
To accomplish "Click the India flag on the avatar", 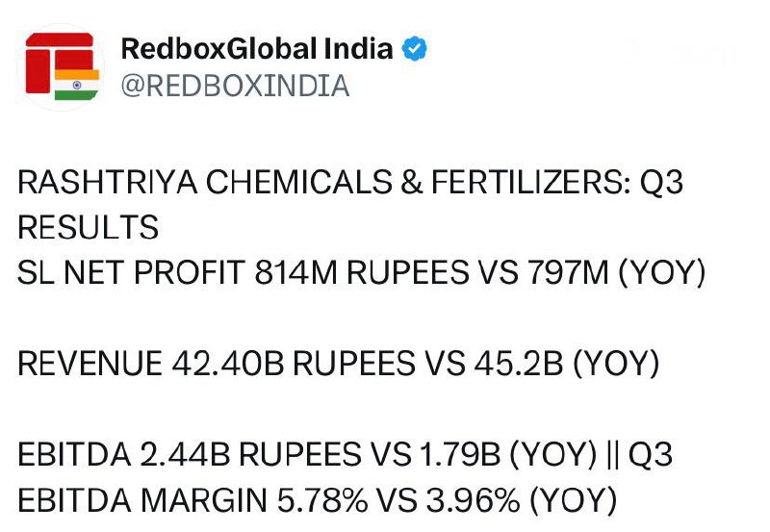I will pos(76,85).
